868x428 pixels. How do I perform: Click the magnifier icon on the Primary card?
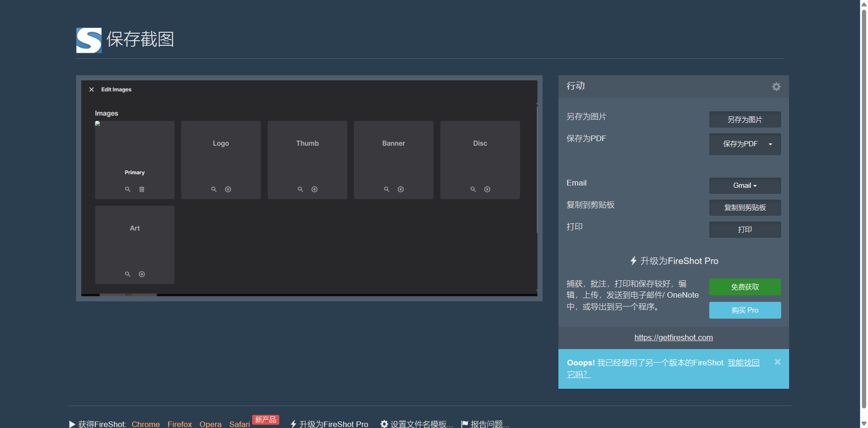click(127, 189)
